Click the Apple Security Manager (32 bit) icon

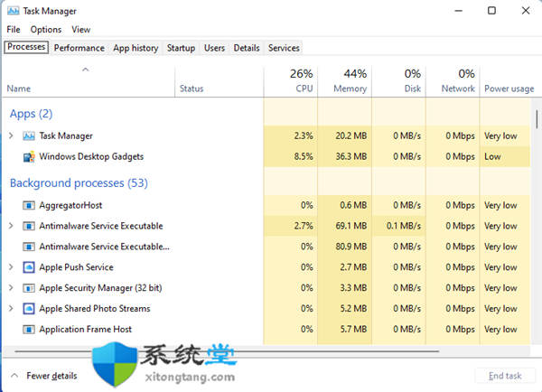point(29,288)
